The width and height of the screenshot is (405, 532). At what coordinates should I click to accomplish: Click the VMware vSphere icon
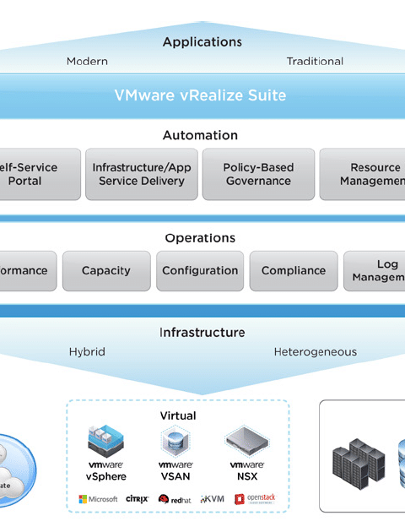point(105,442)
